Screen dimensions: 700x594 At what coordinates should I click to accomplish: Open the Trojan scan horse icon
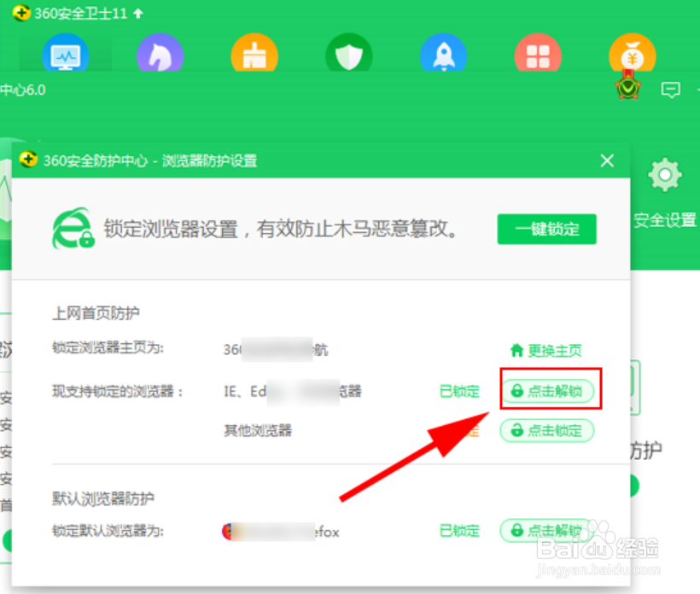click(x=160, y=54)
